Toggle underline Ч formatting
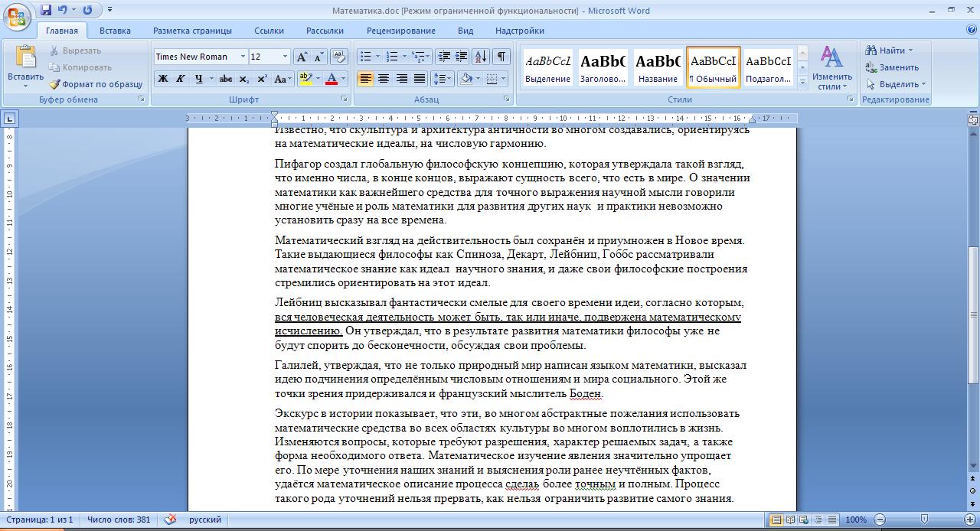980x531 pixels. click(199, 79)
